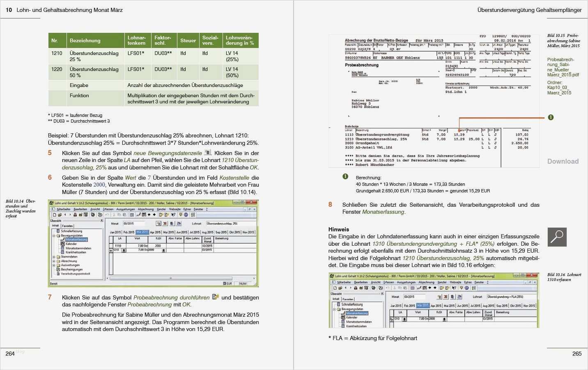Click the small forward arrow in Bild 10.14 toolbar
This screenshot has height=370, width=588.
point(70,215)
